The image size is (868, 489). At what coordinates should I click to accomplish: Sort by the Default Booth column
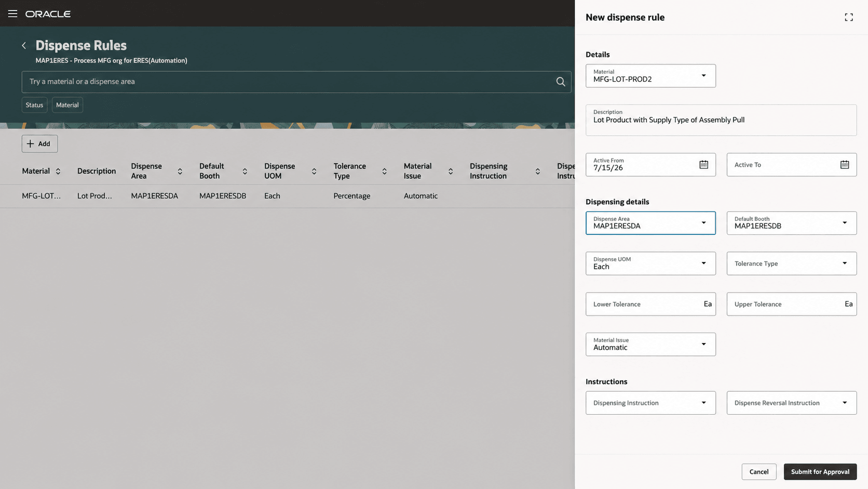coord(245,171)
